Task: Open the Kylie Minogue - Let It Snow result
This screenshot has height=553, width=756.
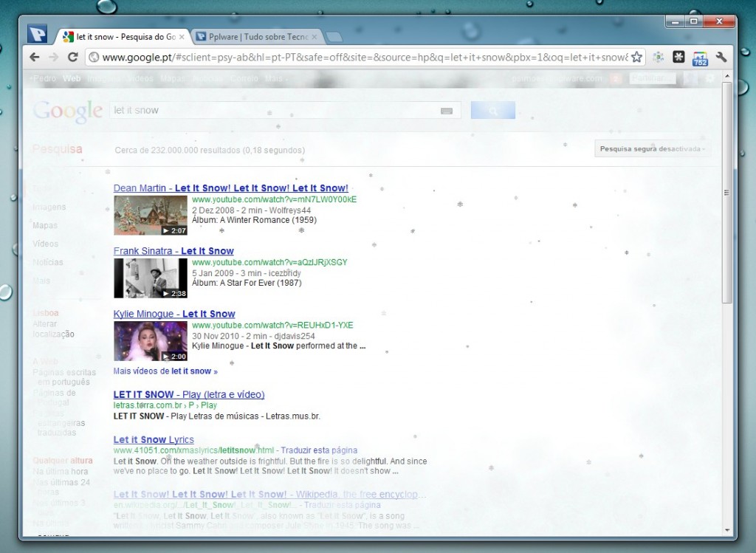Action: 174,314
